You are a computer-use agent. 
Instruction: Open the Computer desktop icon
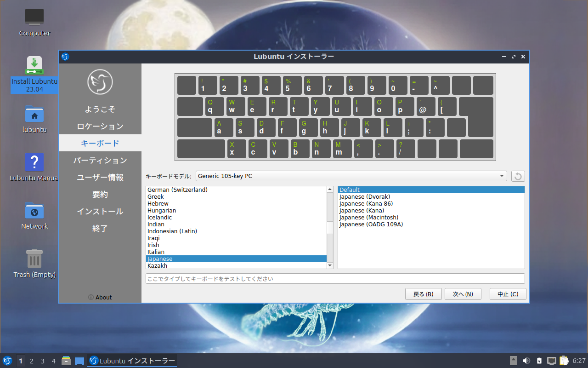pos(34,22)
